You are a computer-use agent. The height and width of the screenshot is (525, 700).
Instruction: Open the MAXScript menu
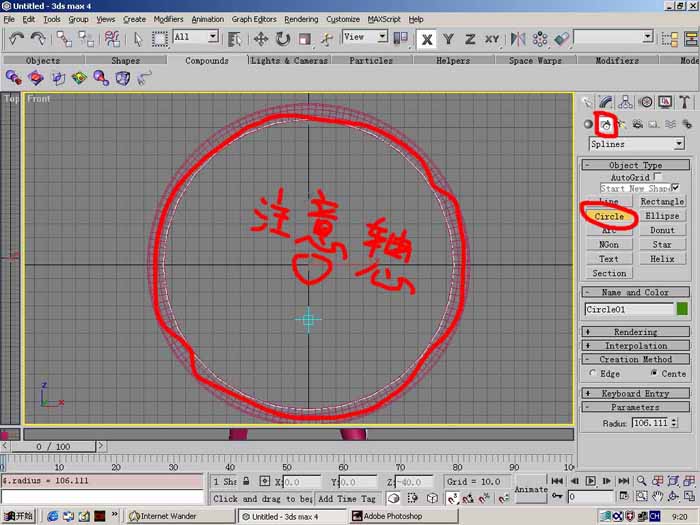coord(384,20)
